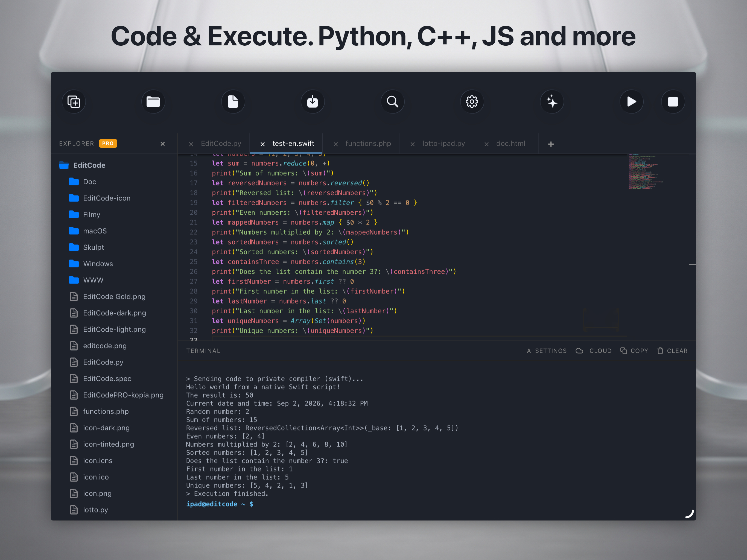The width and height of the screenshot is (747, 560).
Task: Copy terminal output with COPY
Action: [634, 351]
